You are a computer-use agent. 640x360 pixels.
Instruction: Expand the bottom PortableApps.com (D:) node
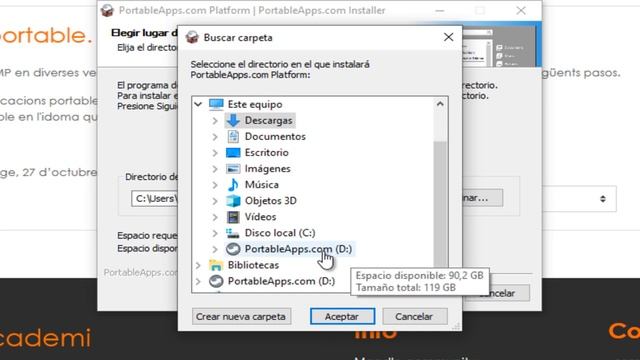198,281
